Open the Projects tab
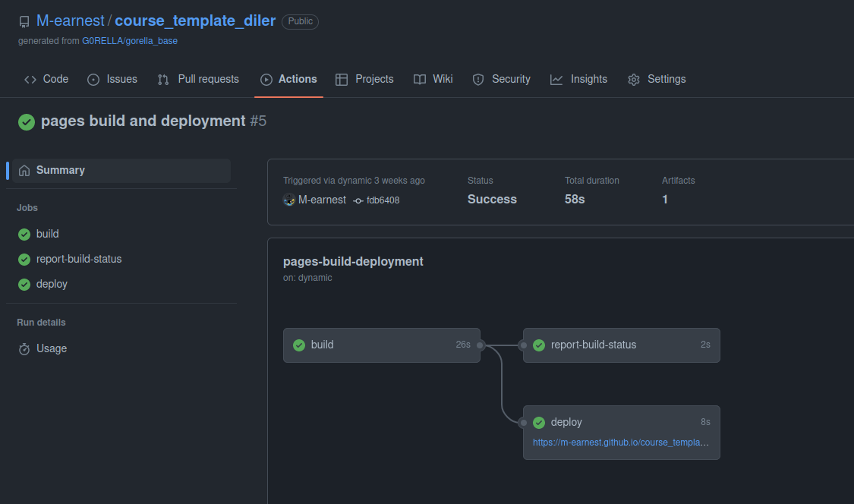This screenshot has height=504, width=854. pyautogui.click(x=364, y=79)
